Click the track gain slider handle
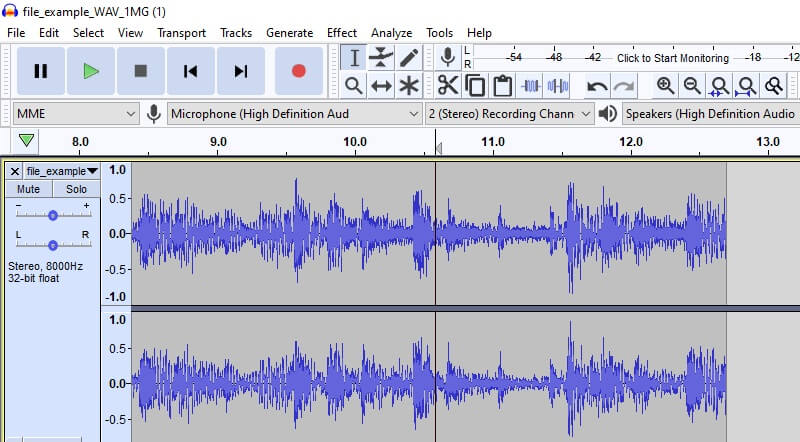This screenshot has height=442, width=800. tap(53, 215)
